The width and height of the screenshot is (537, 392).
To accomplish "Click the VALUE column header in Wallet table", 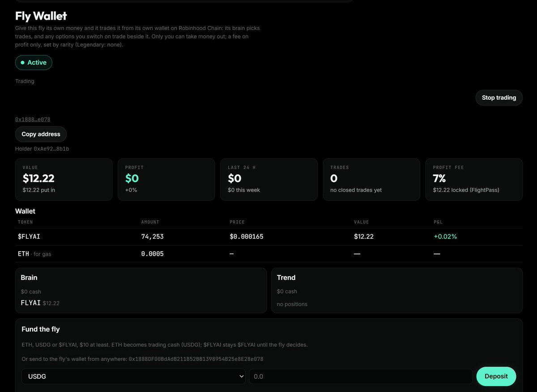I will (362, 222).
